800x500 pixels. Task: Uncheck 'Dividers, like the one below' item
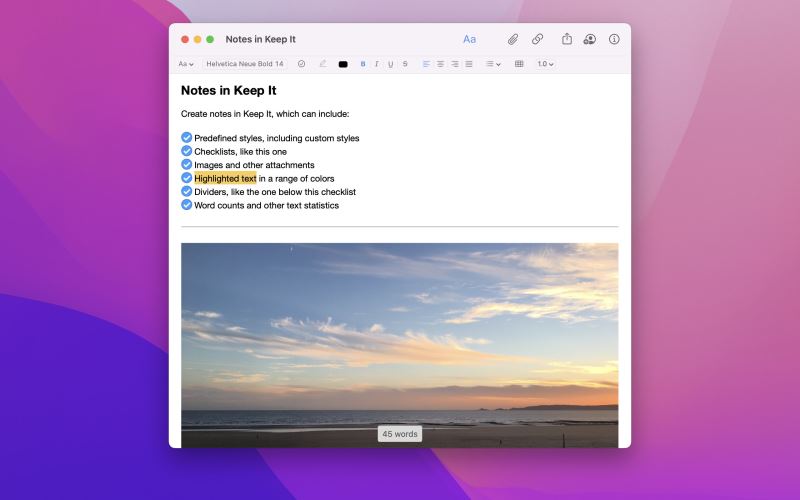click(x=186, y=191)
